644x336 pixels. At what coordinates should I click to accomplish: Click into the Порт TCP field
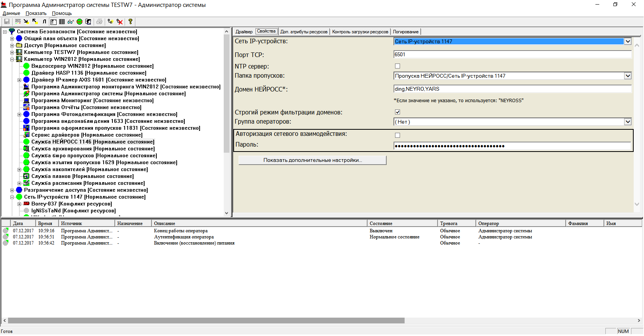tap(512, 55)
